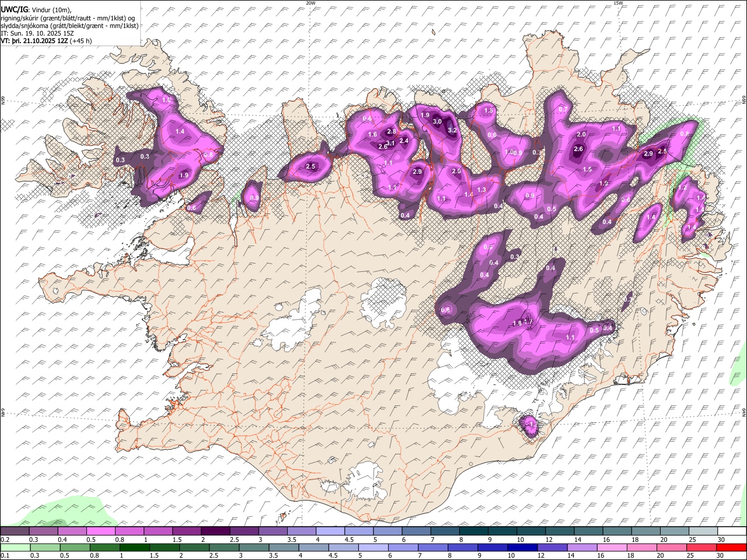Click the white swatch starting at 30 in the top legend row
The image size is (747, 560).
coord(731,531)
